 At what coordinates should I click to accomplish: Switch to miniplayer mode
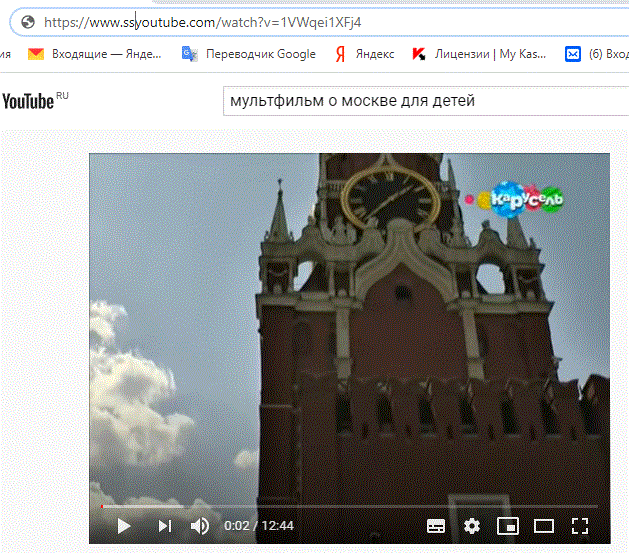(507, 526)
